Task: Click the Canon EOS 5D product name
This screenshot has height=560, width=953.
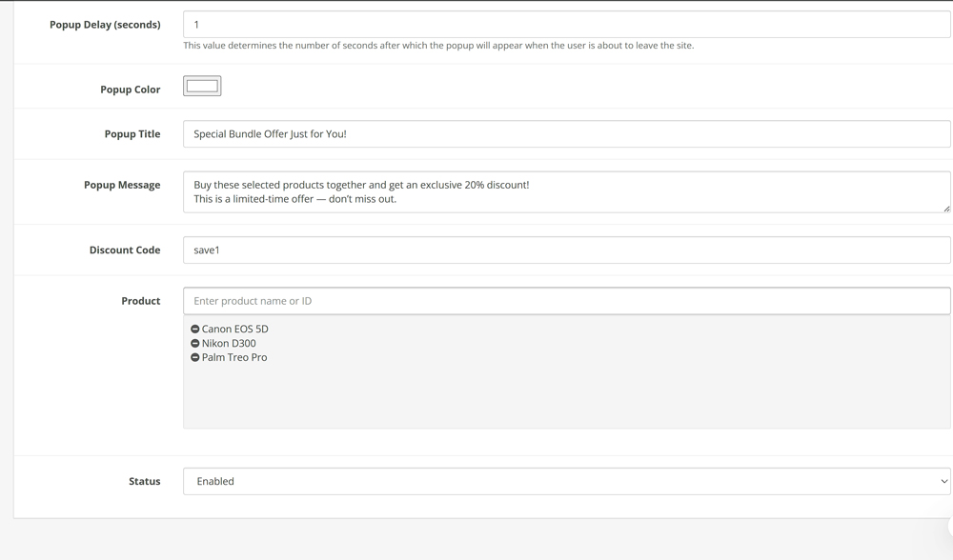Action: (235, 330)
